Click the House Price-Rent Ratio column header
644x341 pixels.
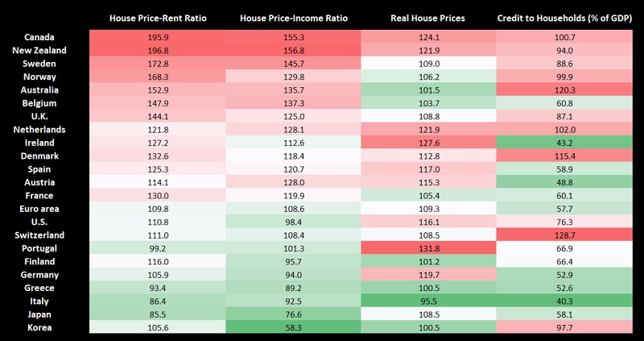tap(157, 17)
